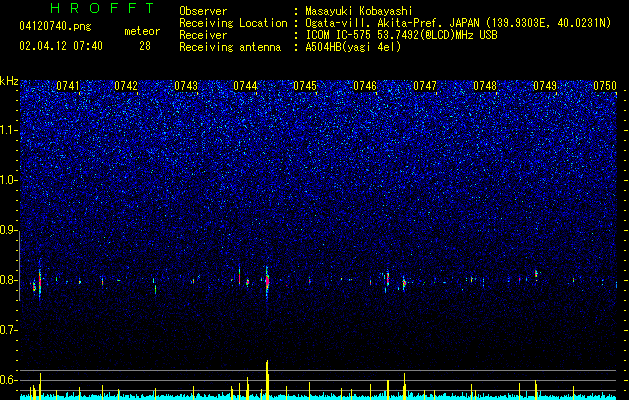This screenshot has height=400, width=629.
Task: Click the 0748 time marker
Action: (x=485, y=86)
